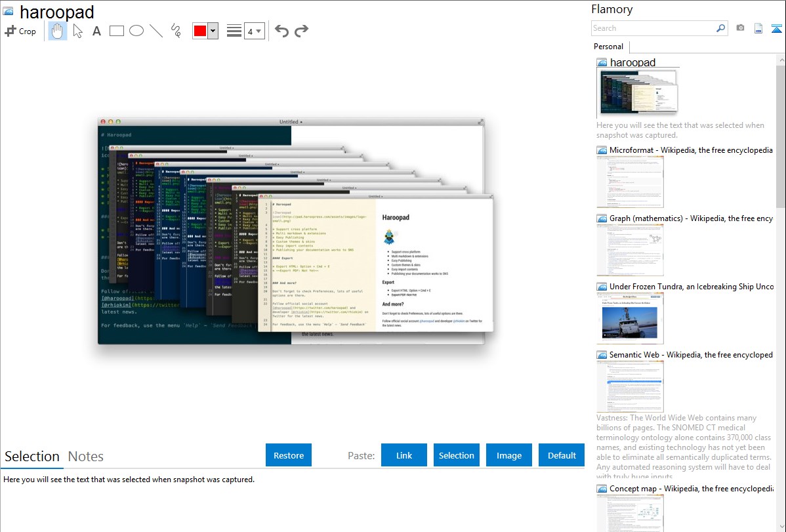Viewport: 786px width, 532px height.
Task: Select the rectangle shape tool
Action: click(x=116, y=31)
